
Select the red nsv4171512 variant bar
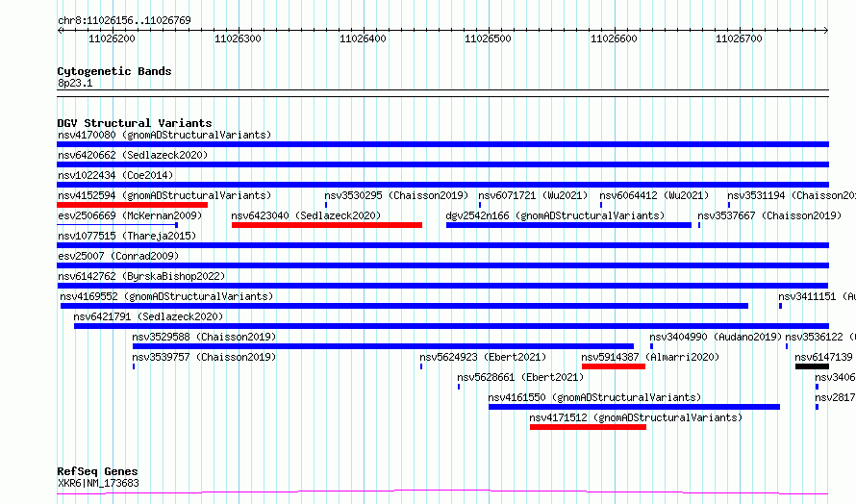588,427
